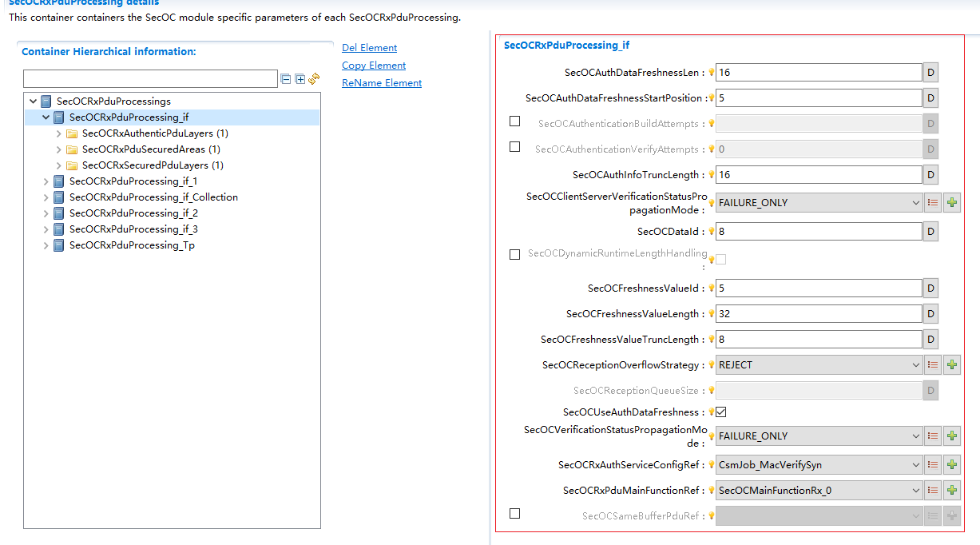
Task: Expand all nodes in the container tree
Action: tap(299, 79)
